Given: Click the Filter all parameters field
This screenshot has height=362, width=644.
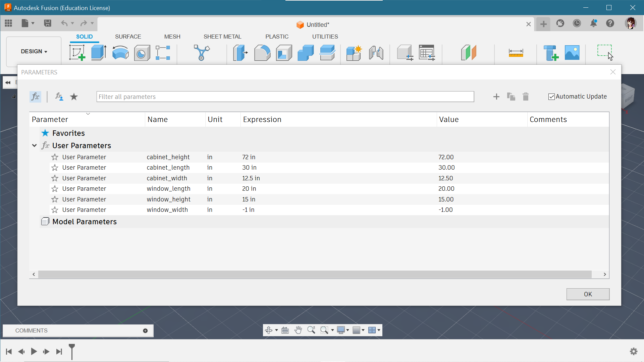Looking at the screenshot, I should click(x=285, y=97).
